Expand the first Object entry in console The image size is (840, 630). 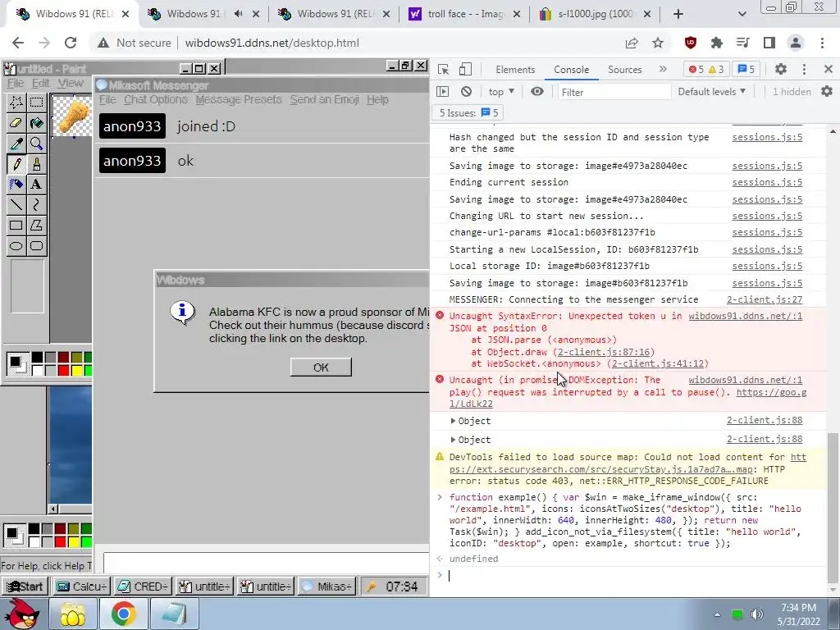click(453, 421)
